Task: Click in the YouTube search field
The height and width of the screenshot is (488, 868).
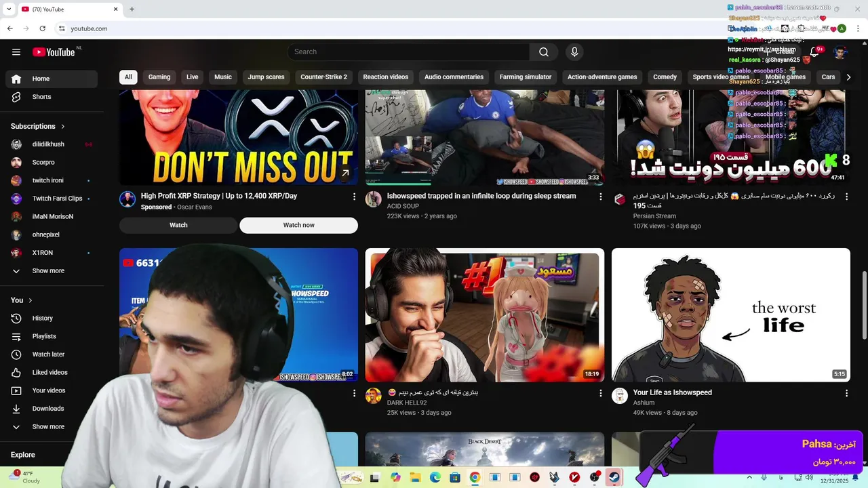Action: coord(408,52)
